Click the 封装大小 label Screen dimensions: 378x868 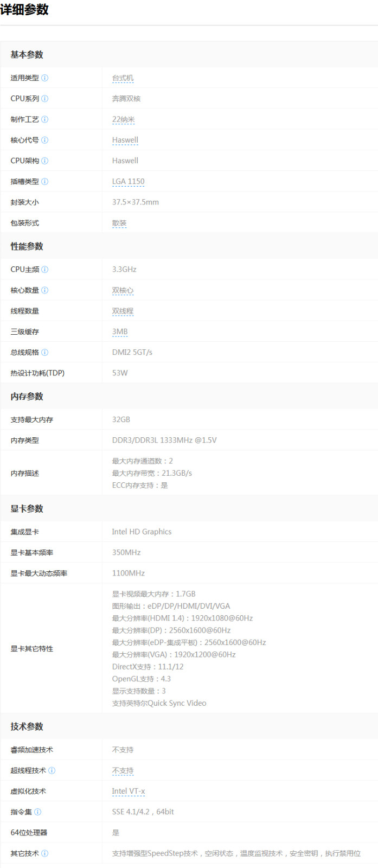point(24,202)
